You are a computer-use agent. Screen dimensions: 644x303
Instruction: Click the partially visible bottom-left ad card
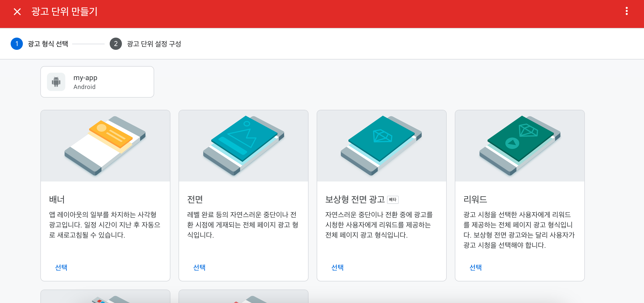[105, 297]
